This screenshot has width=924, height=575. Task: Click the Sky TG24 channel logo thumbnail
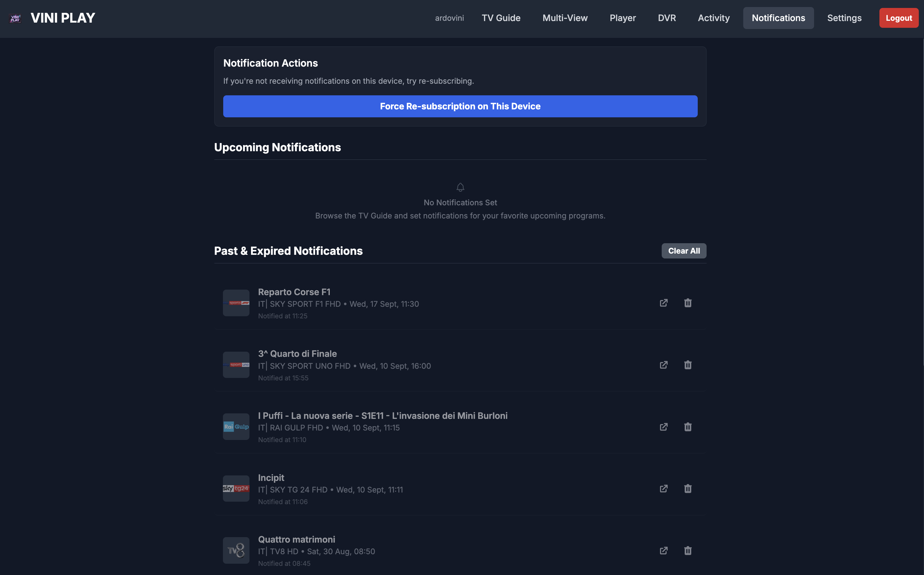(236, 489)
